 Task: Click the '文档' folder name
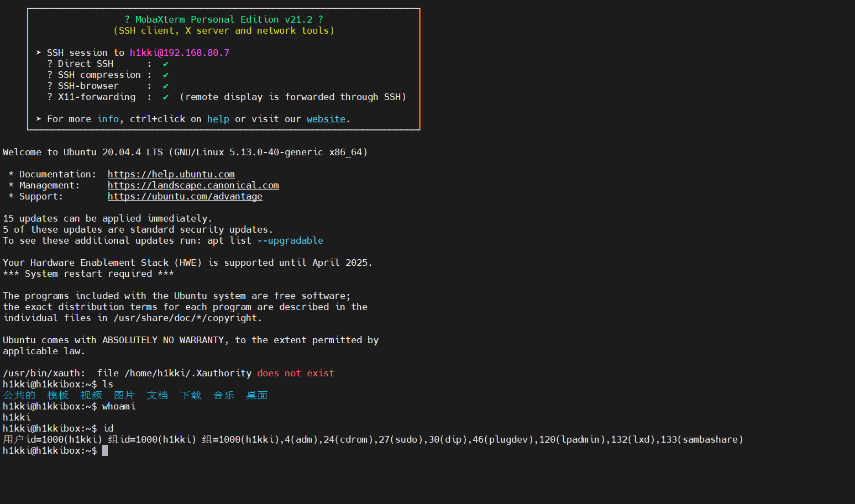pyautogui.click(x=158, y=395)
